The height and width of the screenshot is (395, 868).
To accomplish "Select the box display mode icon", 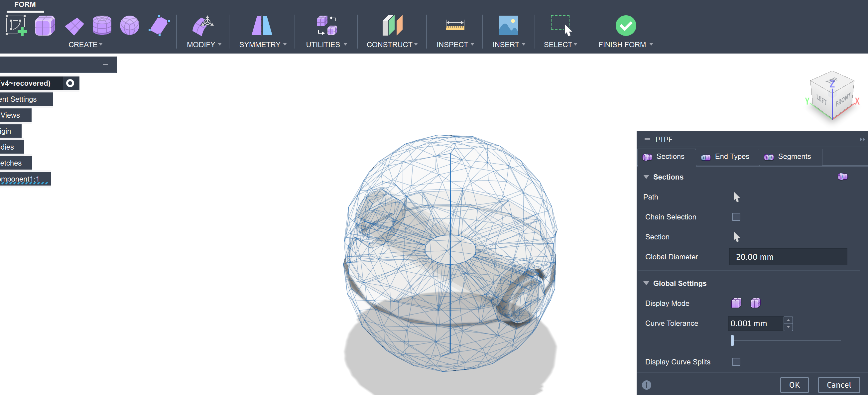I will tap(736, 303).
